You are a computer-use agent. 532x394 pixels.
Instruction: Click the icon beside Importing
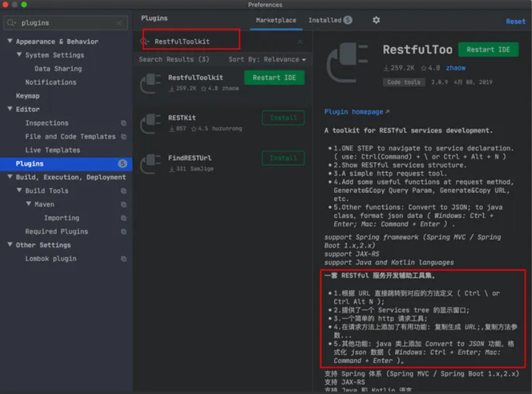pyautogui.click(x=123, y=218)
